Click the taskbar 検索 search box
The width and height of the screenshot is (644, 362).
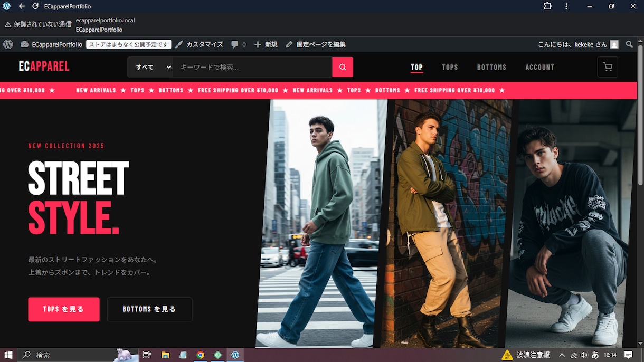(78, 355)
